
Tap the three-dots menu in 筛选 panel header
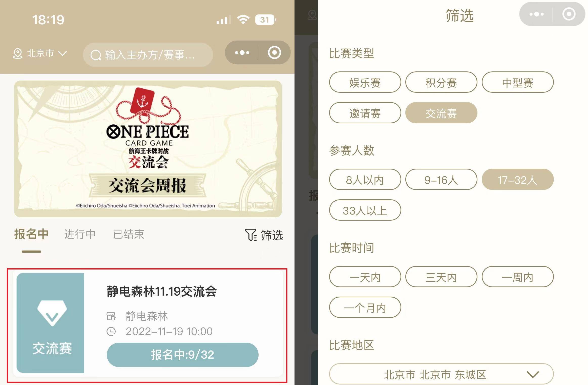[536, 14]
